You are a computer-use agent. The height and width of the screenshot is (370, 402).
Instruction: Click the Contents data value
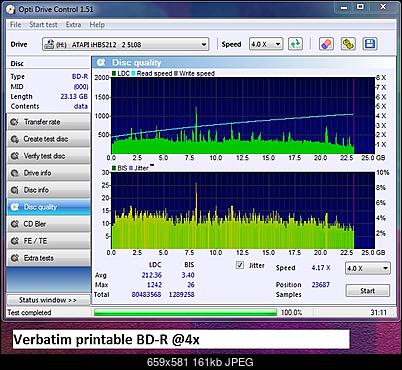[81, 106]
